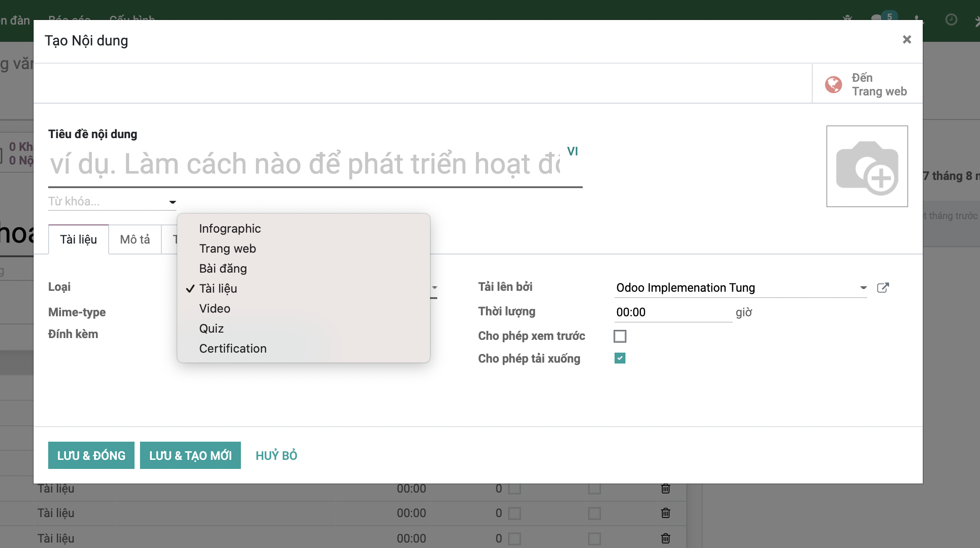
Task: Select the Tài liệu tab
Action: click(78, 239)
